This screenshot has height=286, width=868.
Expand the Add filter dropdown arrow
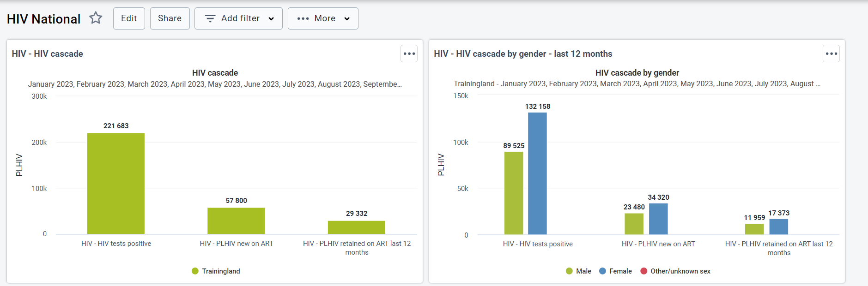271,18
